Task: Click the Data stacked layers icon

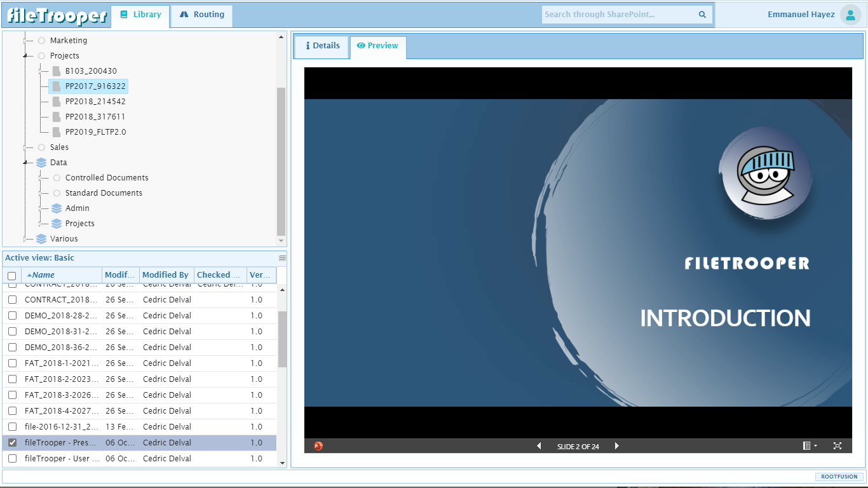Action: point(41,163)
